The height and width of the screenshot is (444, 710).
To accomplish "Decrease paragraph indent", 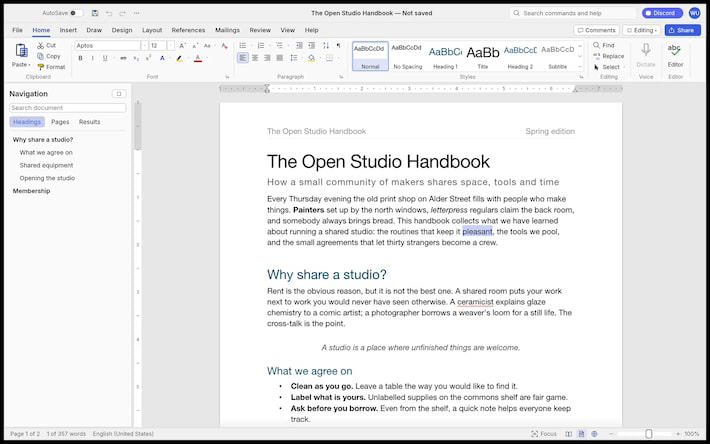I will [x=299, y=46].
